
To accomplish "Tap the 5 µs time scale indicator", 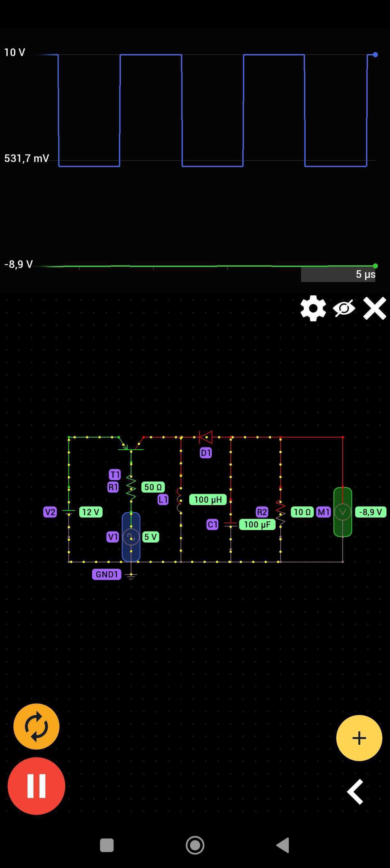I will tap(338, 274).
